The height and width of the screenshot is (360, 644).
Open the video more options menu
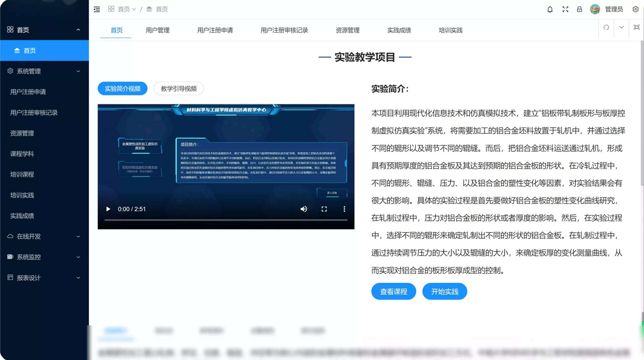[x=344, y=209]
